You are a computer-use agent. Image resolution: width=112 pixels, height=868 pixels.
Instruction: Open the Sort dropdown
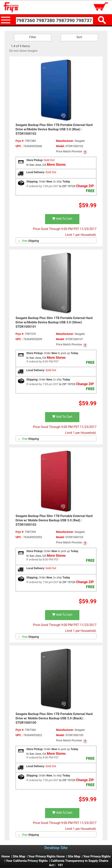click(x=79, y=37)
